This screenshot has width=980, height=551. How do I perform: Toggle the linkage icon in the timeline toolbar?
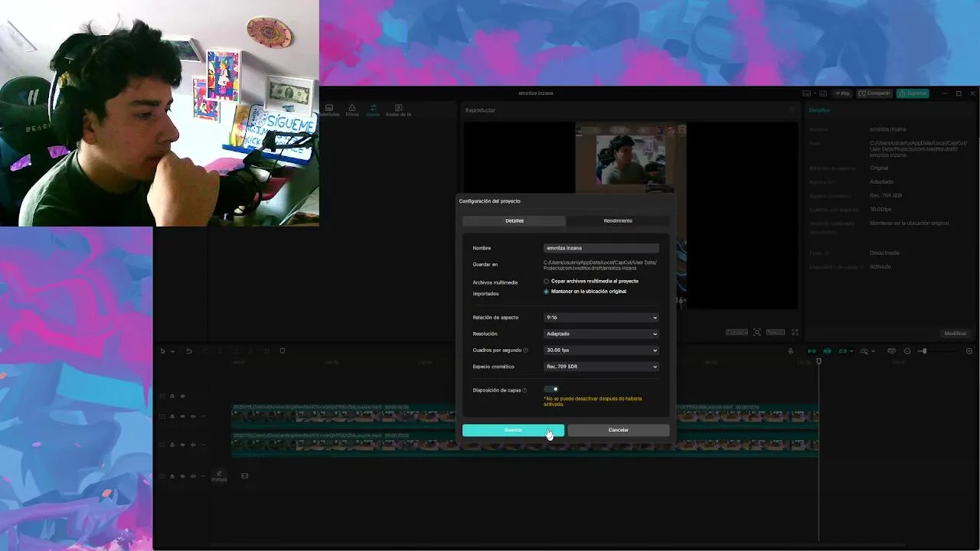[x=843, y=351]
